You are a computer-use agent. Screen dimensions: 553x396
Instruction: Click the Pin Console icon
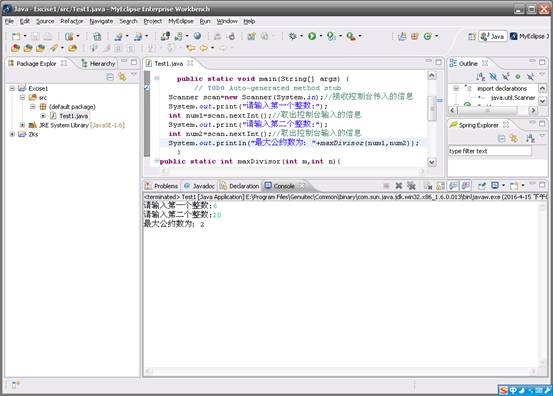click(481, 185)
